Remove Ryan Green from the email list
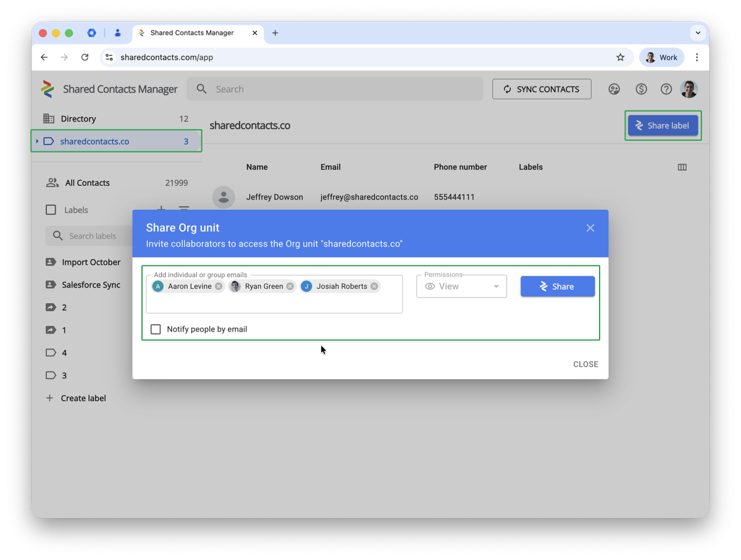Viewport: 741px width, 560px height. (290, 286)
